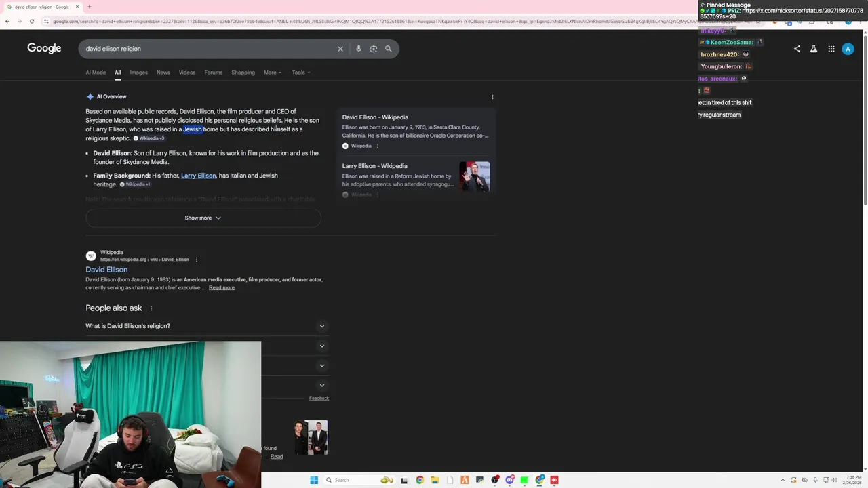The width and height of the screenshot is (868, 488).
Task: Click chat username Youngbulleron
Action: pyautogui.click(x=722, y=66)
